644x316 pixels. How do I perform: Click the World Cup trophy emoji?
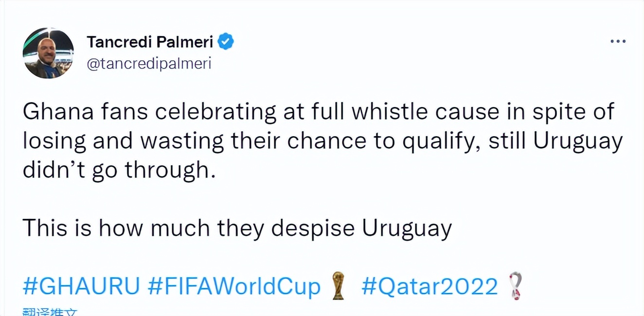pos(338,286)
